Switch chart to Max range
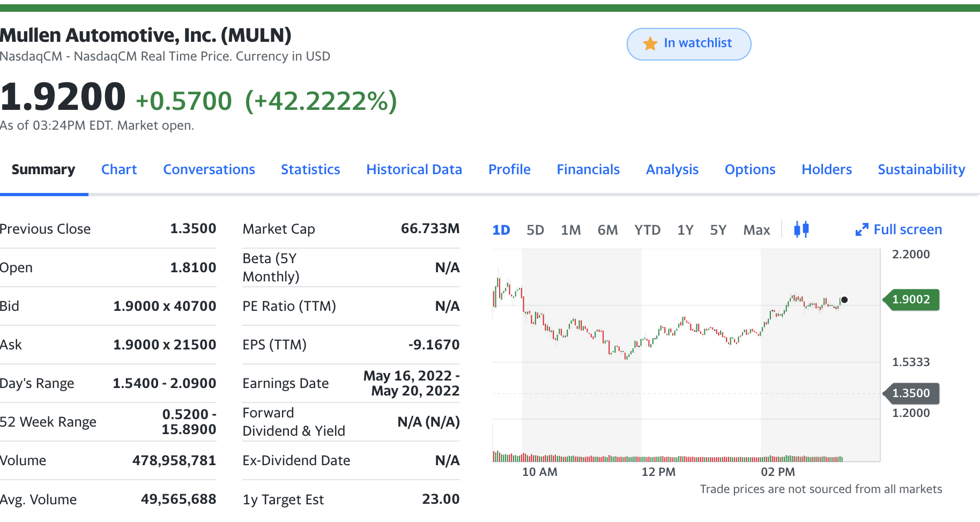This screenshot has width=980, height=522. click(756, 230)
